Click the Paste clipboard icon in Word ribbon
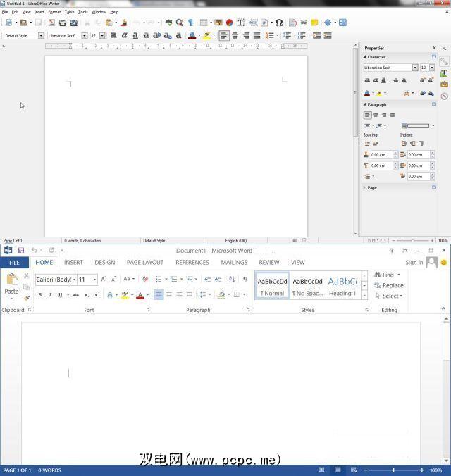 coord(12,280)
